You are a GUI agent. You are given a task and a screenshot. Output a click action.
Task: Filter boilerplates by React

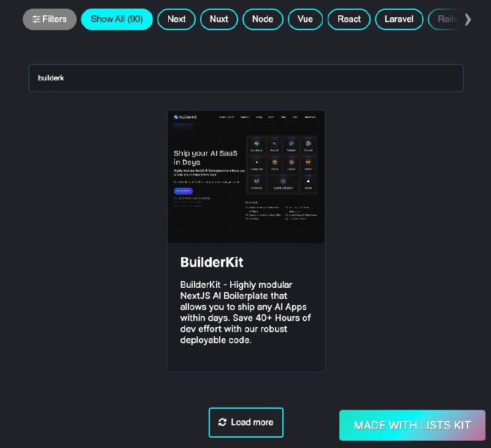pyautogui.click(x=349, y=20)
